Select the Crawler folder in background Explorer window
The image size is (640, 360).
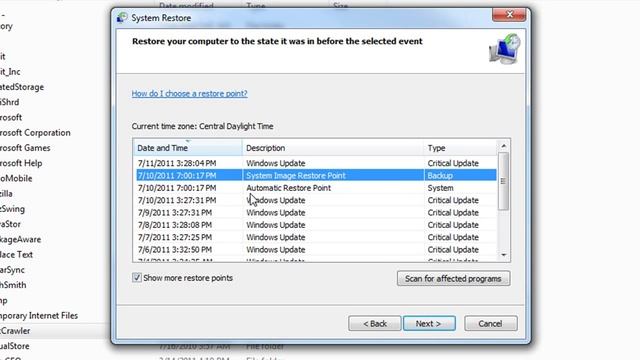15,331
